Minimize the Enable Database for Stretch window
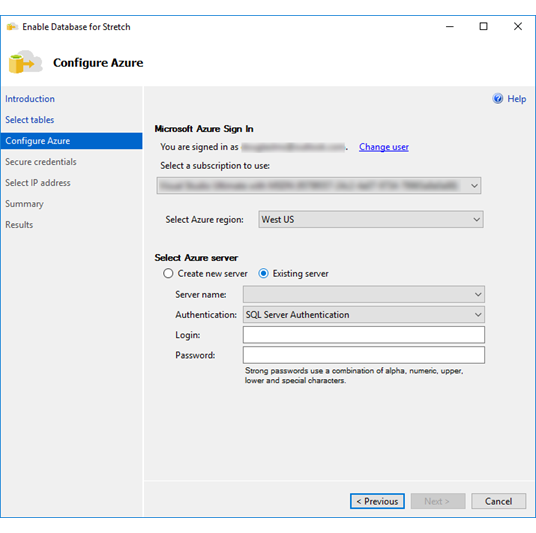The height and width of the screenshot is (533, 536). point(450,26)
